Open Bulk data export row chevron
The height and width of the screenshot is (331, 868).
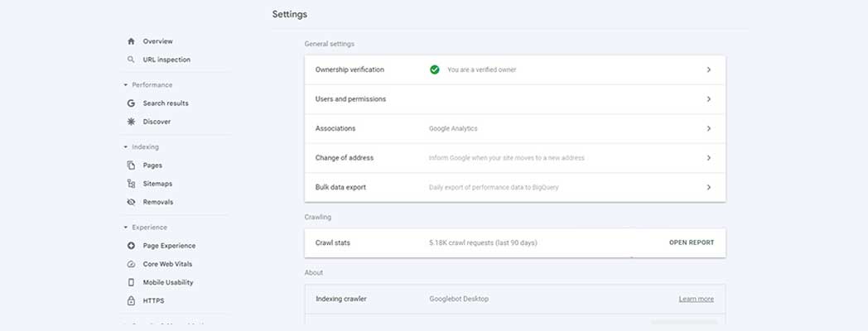pyautogui.click(x=708, y=187)
